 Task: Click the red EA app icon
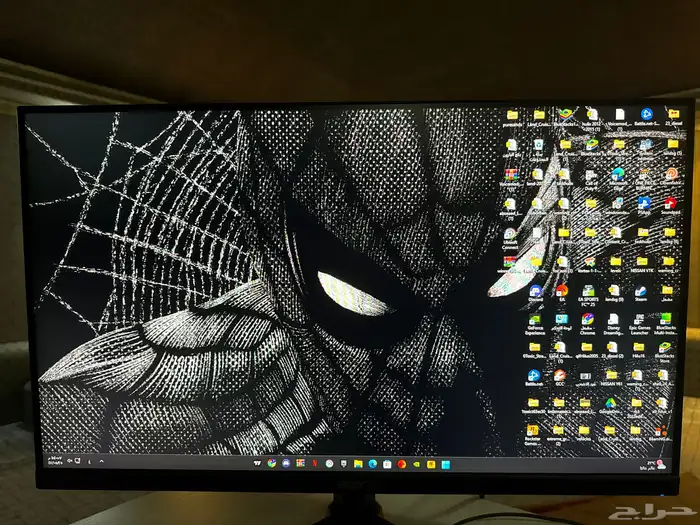(562, 289)
